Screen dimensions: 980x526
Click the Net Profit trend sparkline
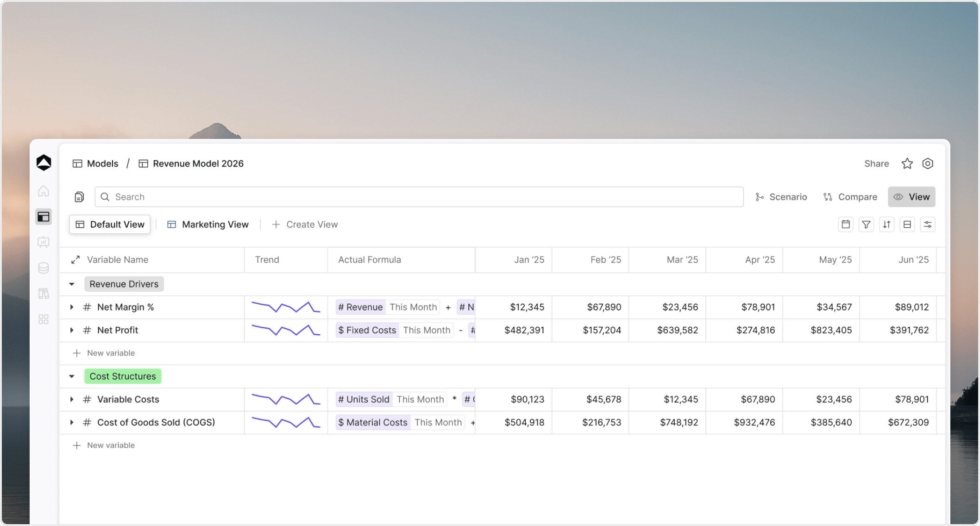pyautogui.click(x=286, y=330)
